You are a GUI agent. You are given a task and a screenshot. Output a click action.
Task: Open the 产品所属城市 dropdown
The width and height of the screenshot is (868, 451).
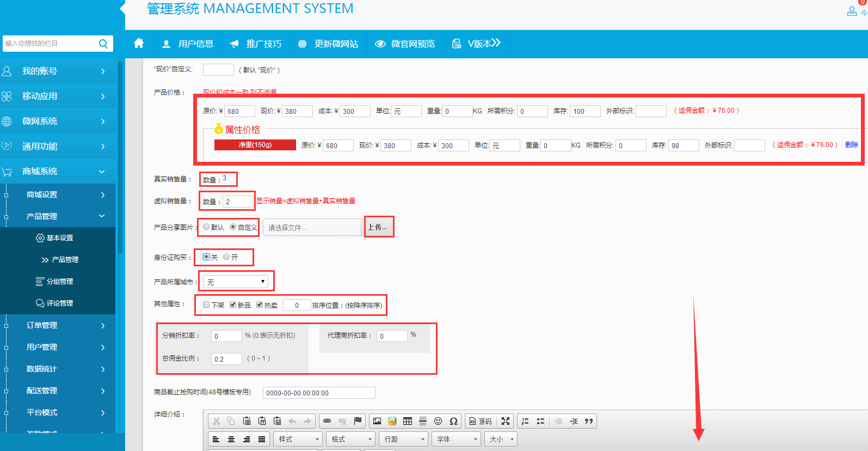(x=235, y=282)
